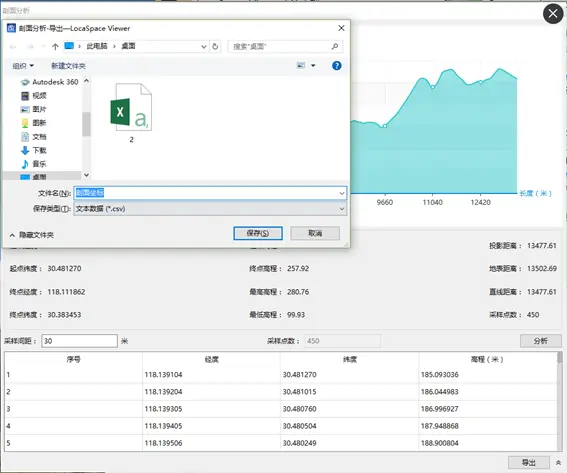Viewport: 567px width, 473px height.
Task: Click the help question mark icon
Action: [x=336, y=65]
